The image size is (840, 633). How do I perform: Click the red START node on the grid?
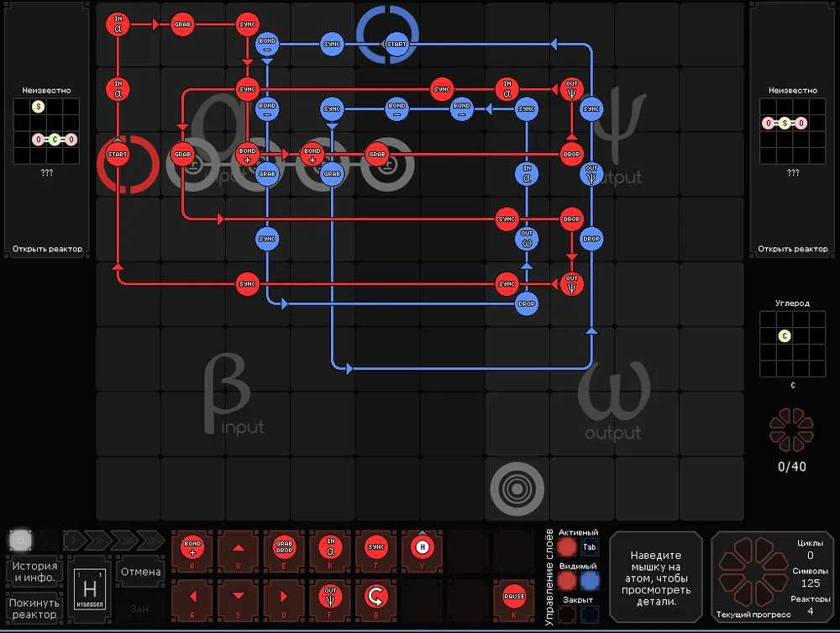pos(118,155)
